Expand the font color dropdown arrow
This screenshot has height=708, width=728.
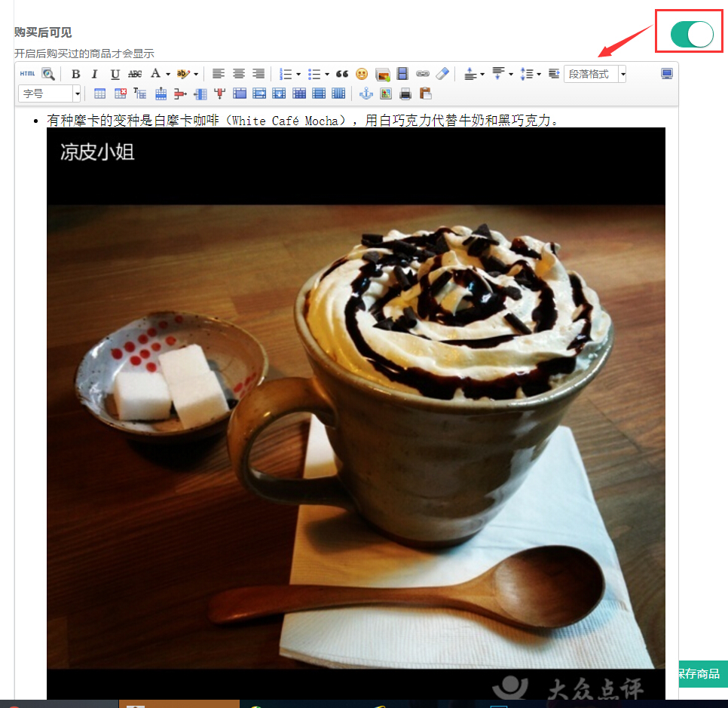click(x=168, y=75)
